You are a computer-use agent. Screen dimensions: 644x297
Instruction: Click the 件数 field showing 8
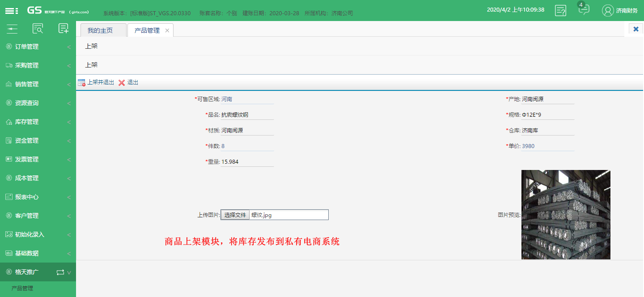[247, 146]
